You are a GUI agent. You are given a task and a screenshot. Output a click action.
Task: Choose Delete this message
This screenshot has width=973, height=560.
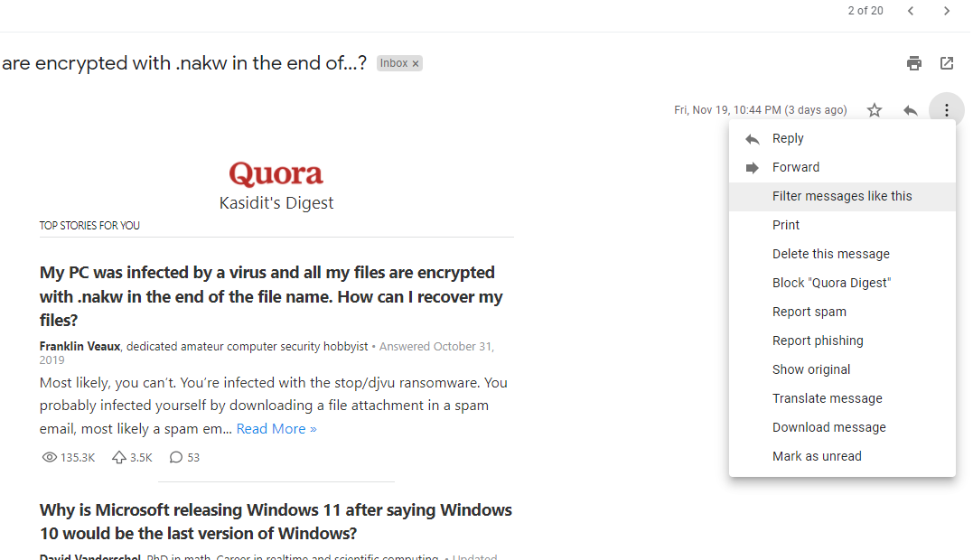point(830,254)
